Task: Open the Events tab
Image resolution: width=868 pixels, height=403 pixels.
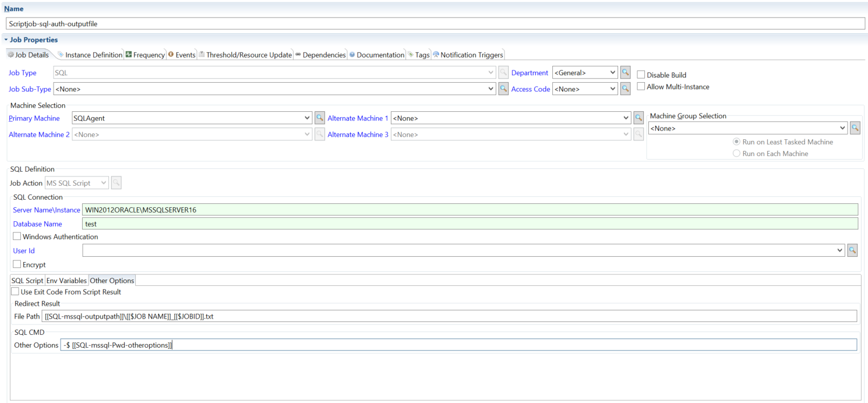Action: [x=181, y=55]
